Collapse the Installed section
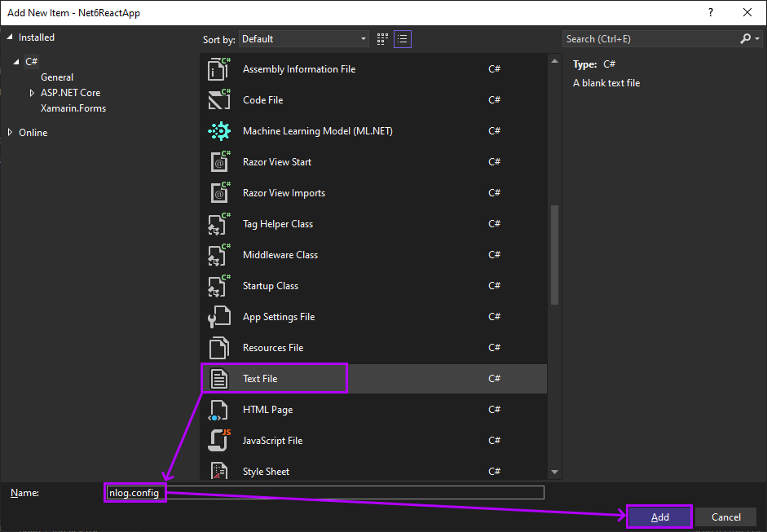 click(x=9, y=37)
